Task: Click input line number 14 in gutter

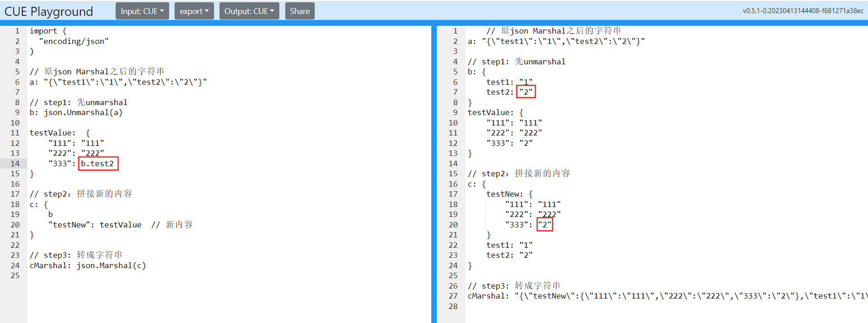Action: (15, 164)
